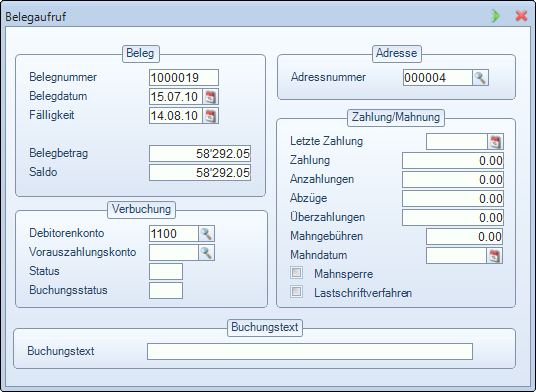Focus the Überzahlungen amount field
The height and width of the screenshot is (392, 536).
pos(453,218)
